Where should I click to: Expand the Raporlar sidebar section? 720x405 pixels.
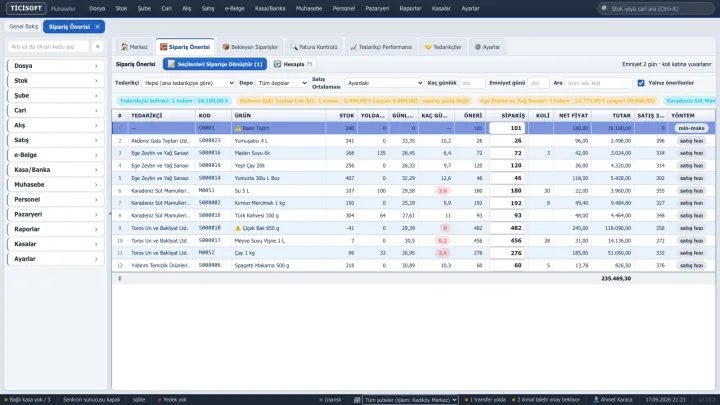tap(56, 229)
